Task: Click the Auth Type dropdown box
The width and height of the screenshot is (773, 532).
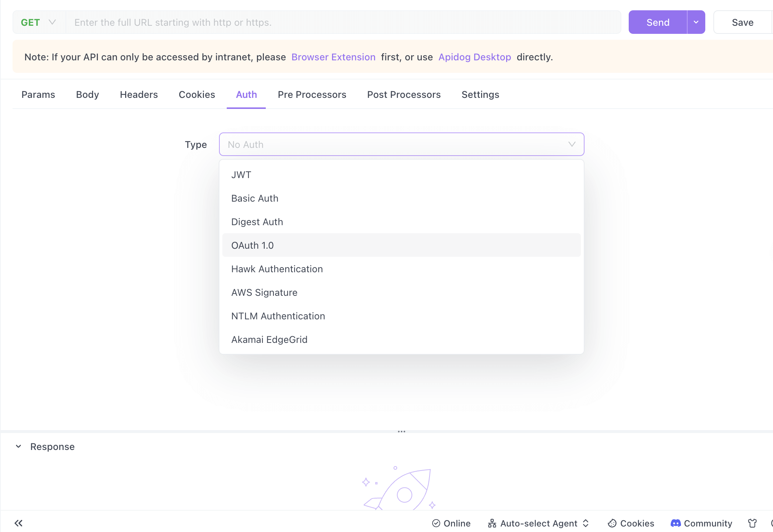Action: [401, 144]
